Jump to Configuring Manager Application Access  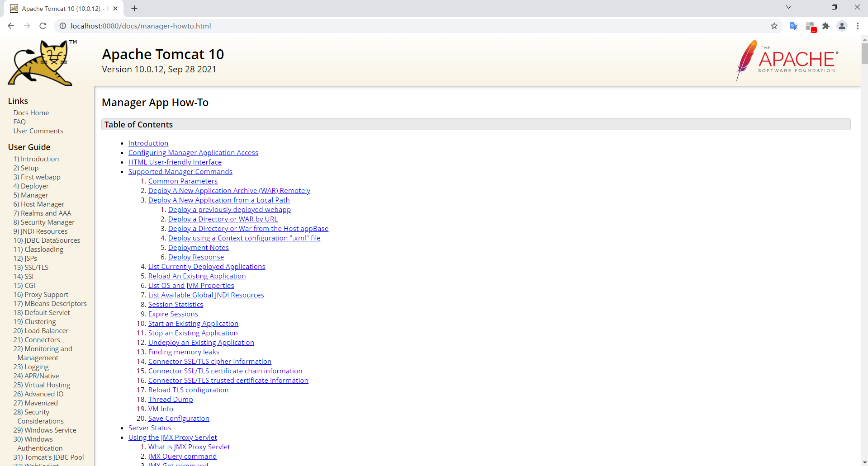pyautogui.click(x=193, y=153)
